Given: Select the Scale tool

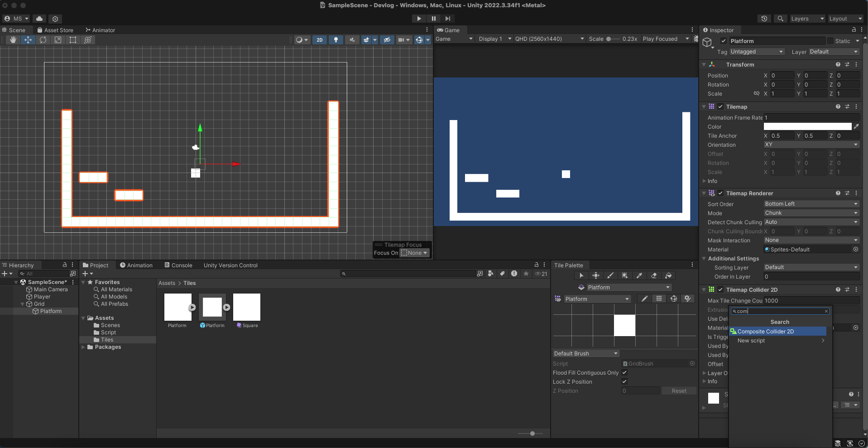Looking at the screenshot, I should click(x=58, y=40).
